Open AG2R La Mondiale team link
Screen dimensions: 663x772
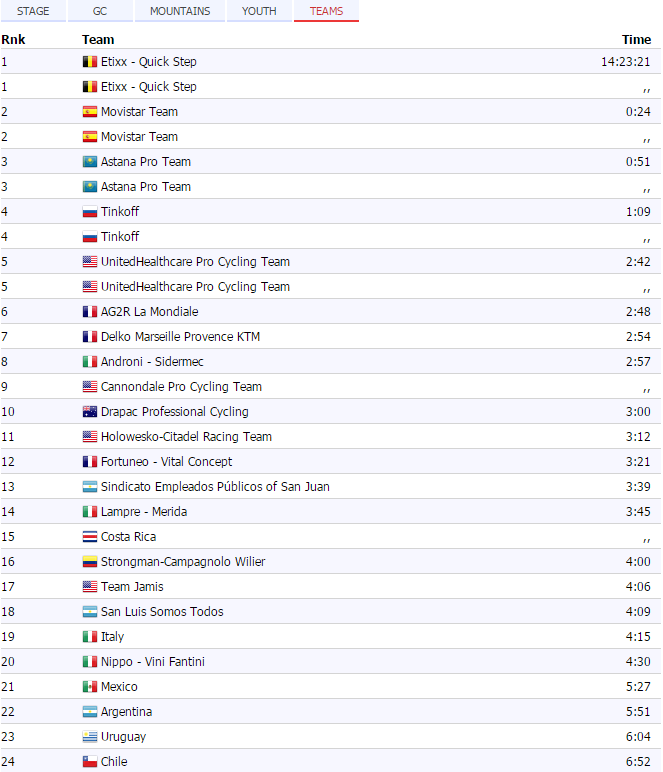click(x=150, y=312)
